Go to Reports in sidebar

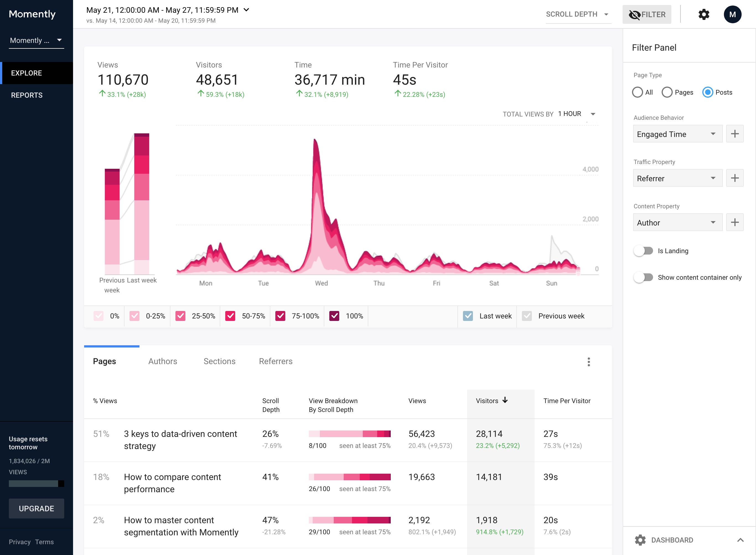pos(27,95)
